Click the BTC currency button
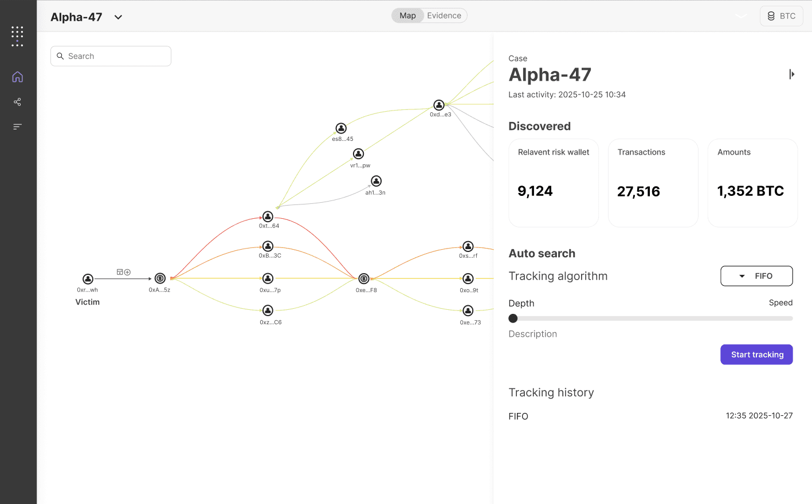The width and height of the screenshot is (812, 504). click(782, 16)
